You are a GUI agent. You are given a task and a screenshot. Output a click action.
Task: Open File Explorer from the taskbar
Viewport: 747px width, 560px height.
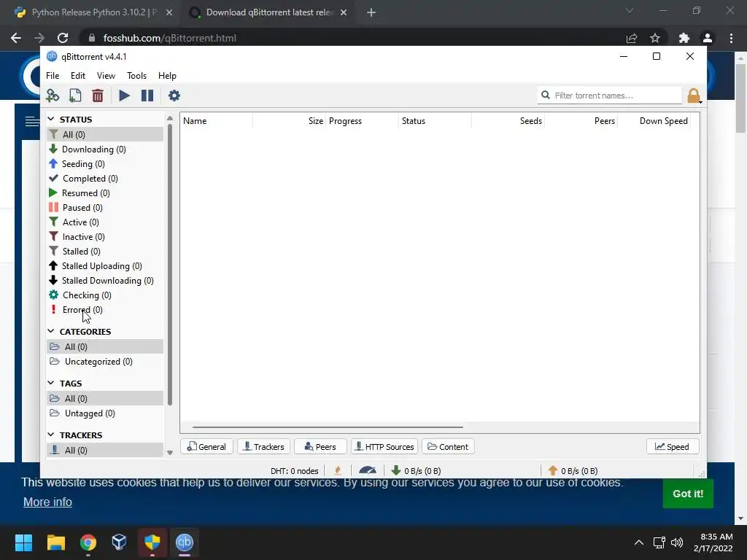pos(55,542)
